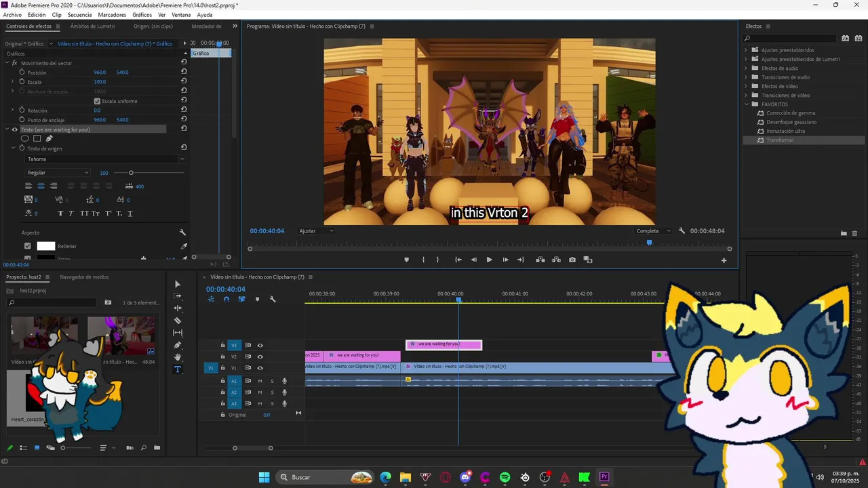
Task: Apply faux bold to text
Action: click(60, 213)
